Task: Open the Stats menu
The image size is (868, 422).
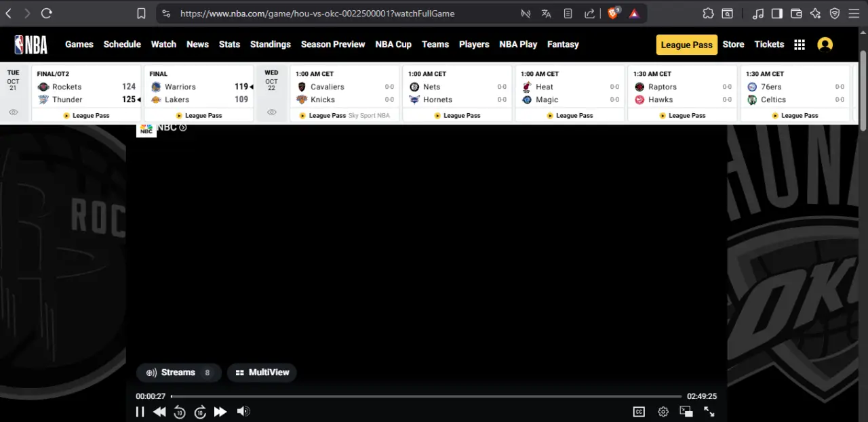Action: click(x=229, y=44)
